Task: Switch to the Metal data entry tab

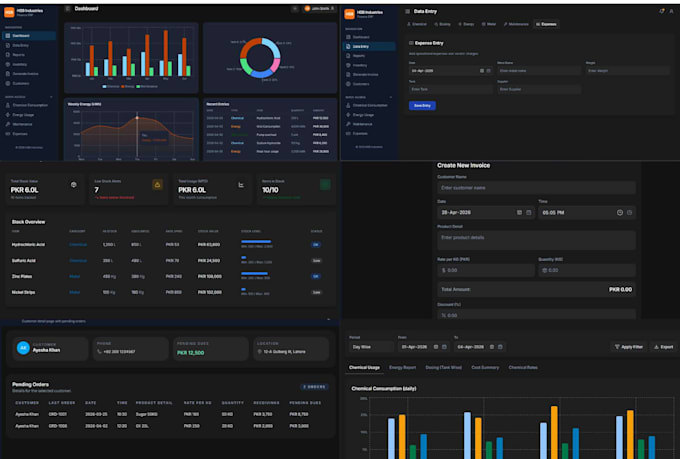Action: coord(489,24)
